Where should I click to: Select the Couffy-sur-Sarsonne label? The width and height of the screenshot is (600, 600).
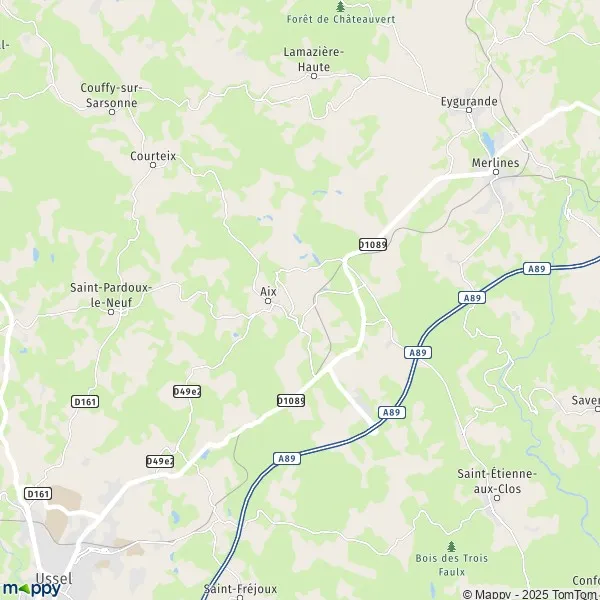pos(111,95)
